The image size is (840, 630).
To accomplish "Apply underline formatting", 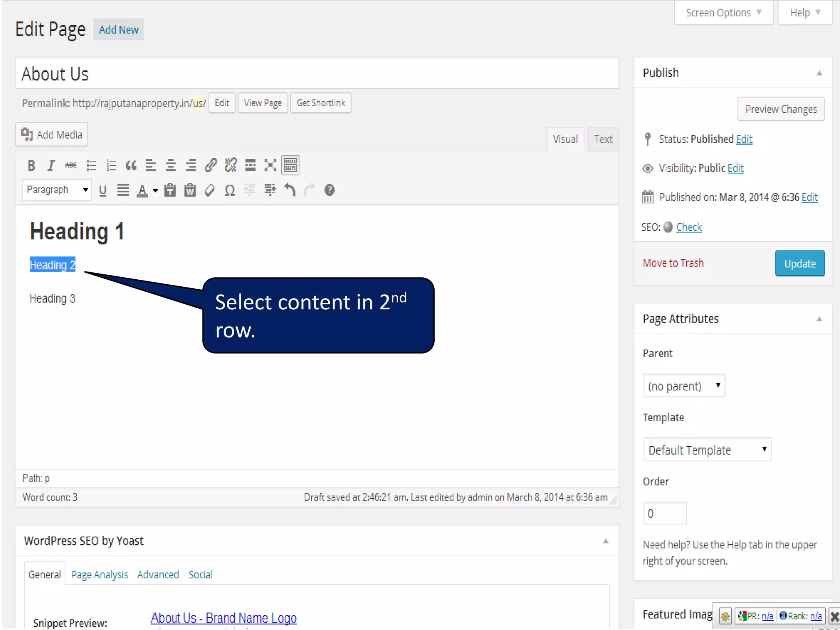I will coord(103,190).
